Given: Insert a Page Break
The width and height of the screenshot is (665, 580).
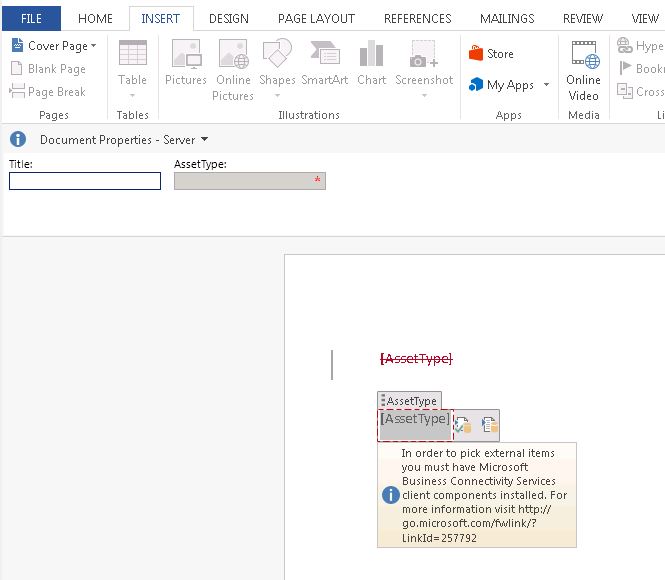Looking at the screenshot, I should tap(48, 91).
